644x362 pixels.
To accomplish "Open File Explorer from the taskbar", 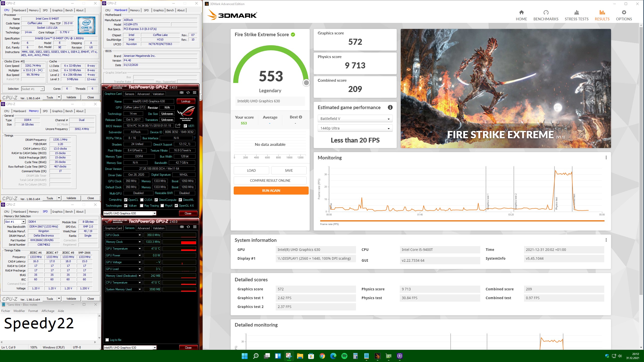I will [x=300, y=356].
